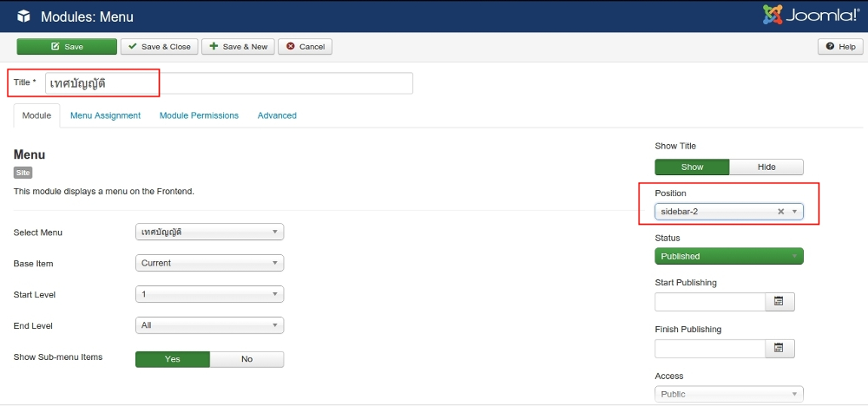Viewport: 868px width, 406px height.
Task: Click Save & Close button
Action: [x=160, y=47]
